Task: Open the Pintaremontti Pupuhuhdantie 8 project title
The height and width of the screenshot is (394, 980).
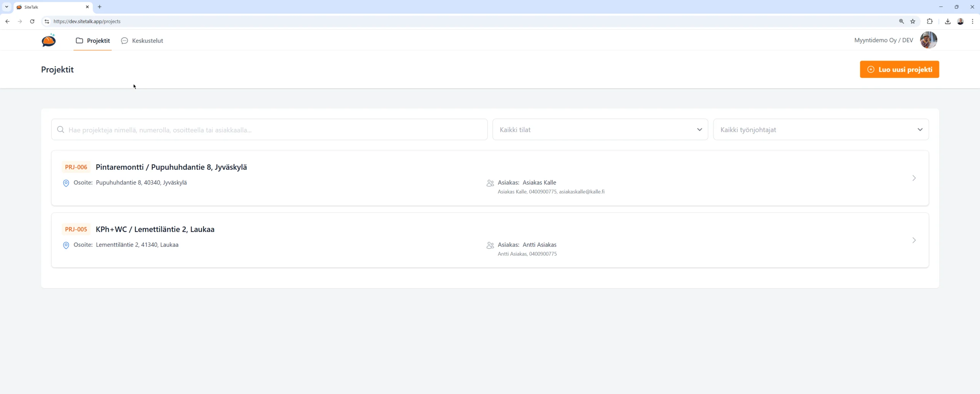Action: click(x=171, y=167)
